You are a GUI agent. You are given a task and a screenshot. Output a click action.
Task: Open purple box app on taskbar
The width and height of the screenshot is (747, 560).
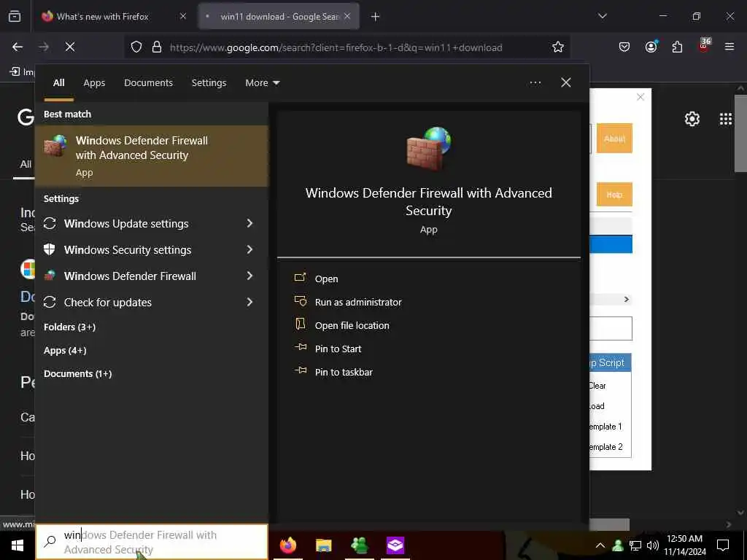tap(395, 545)
